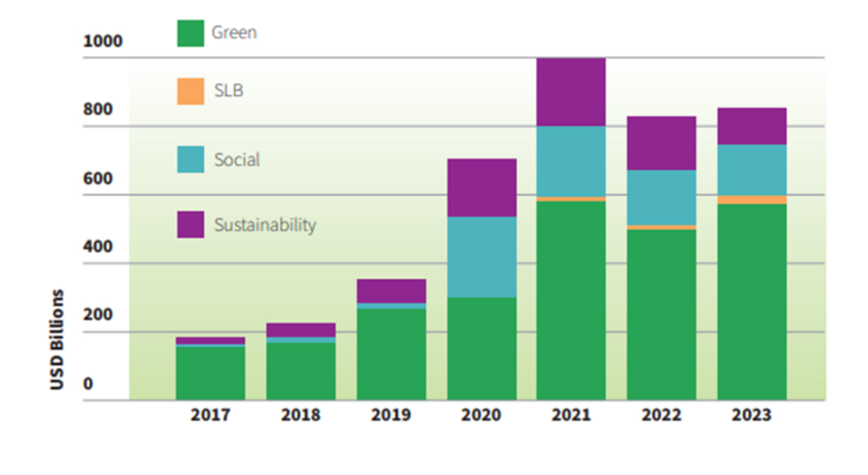Click the 2023 x-axis label

tap(751, 415)
